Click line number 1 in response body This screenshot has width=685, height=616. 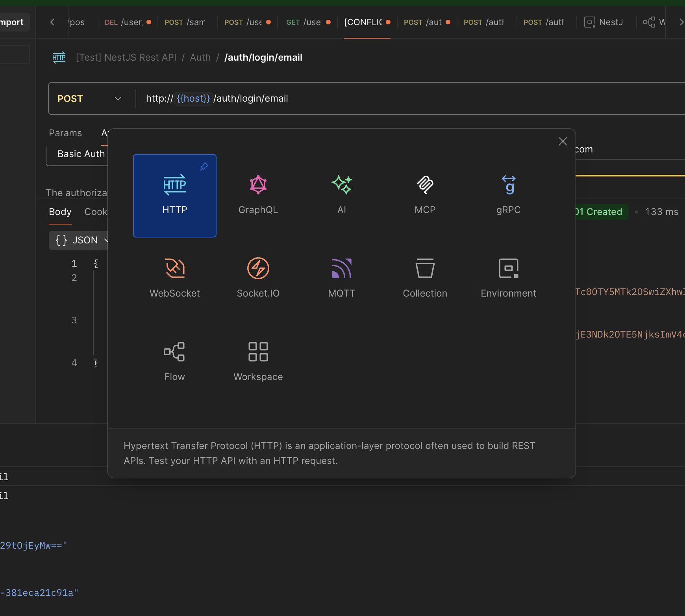coord(74,263)
